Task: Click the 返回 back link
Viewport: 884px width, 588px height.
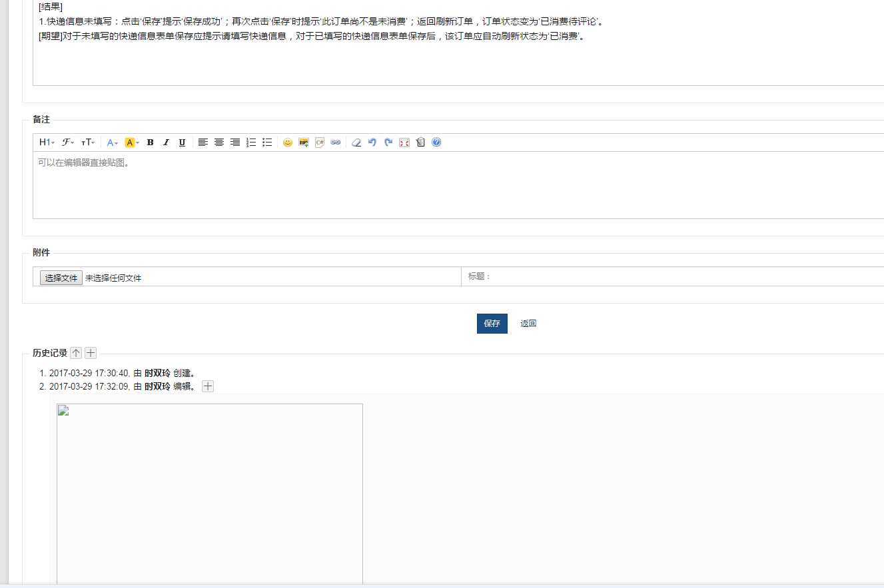Action: coord(528,324)
